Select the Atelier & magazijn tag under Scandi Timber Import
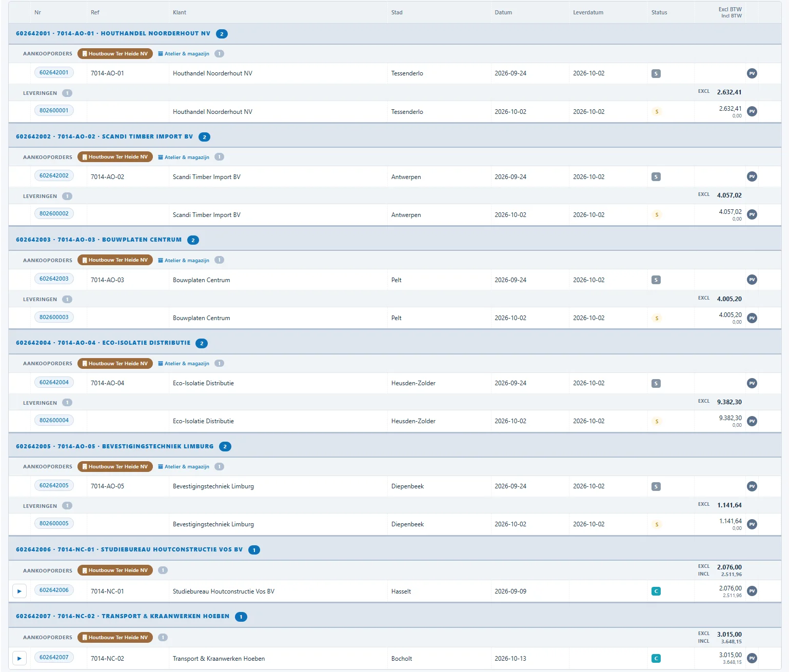This screenshot has width=790, height=672. tap(184, 157)
